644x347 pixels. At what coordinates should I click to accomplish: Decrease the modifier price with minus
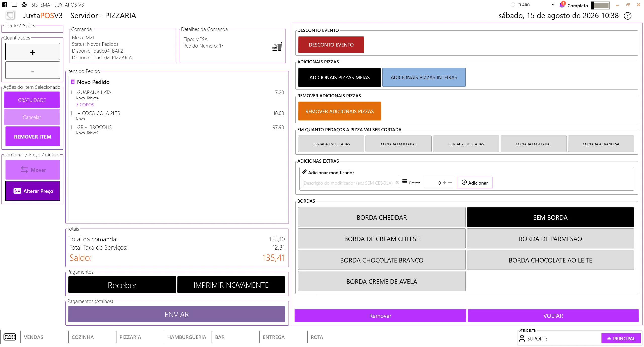tap(450, 183)
